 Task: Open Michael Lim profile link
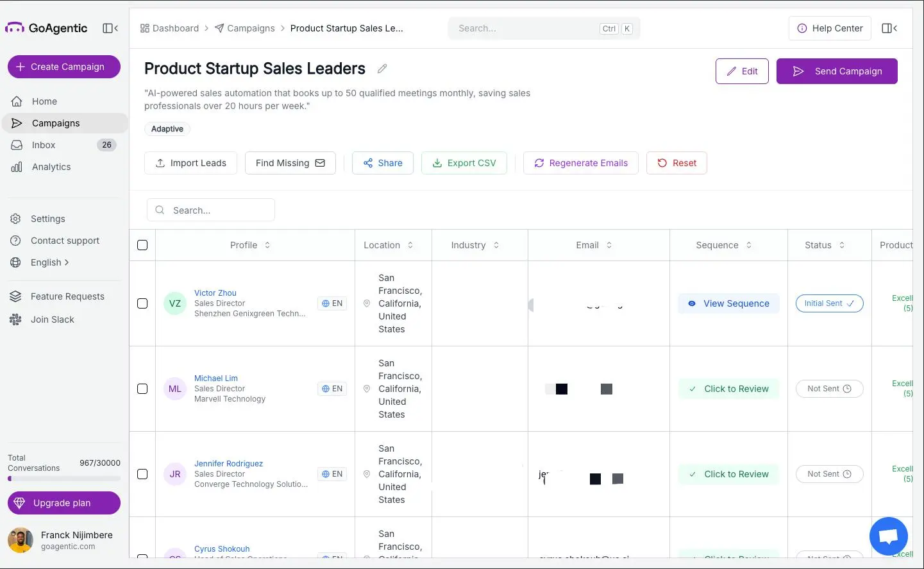(x=216, y=378)
